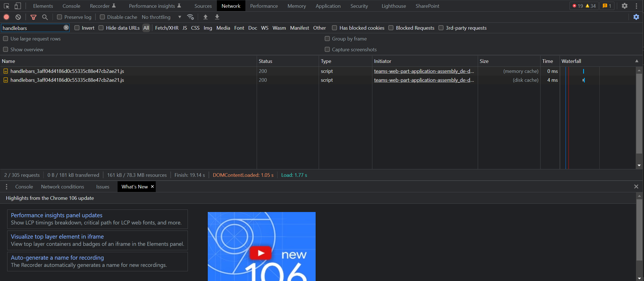The height and width of the screenshot is (281, 644).
Task: Import HAR file upload icon
Action: 206,17
